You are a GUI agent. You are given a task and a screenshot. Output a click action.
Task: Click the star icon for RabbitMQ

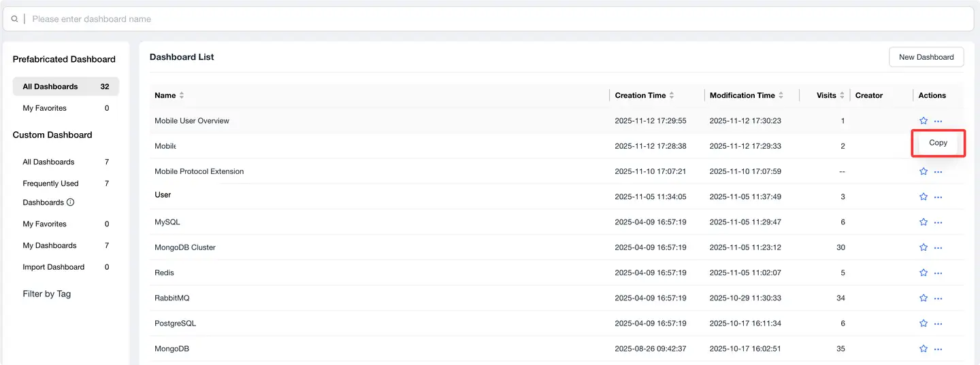pyautogui.click(x=924, y=298)
